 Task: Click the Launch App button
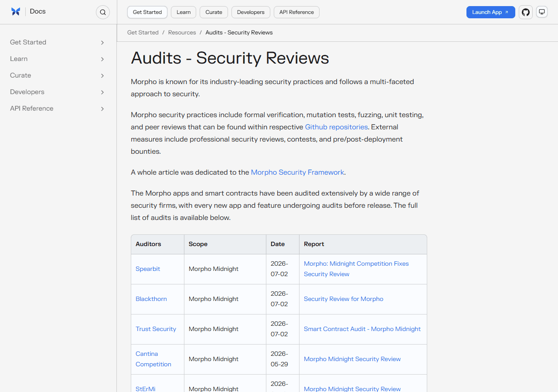pyautogui.click(x=490, y=12)
